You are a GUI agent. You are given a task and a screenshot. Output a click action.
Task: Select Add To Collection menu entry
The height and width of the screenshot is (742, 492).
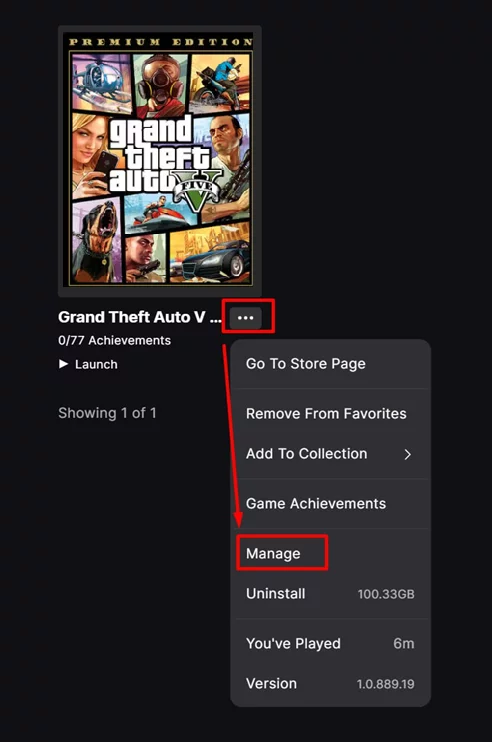pos(331,453)
